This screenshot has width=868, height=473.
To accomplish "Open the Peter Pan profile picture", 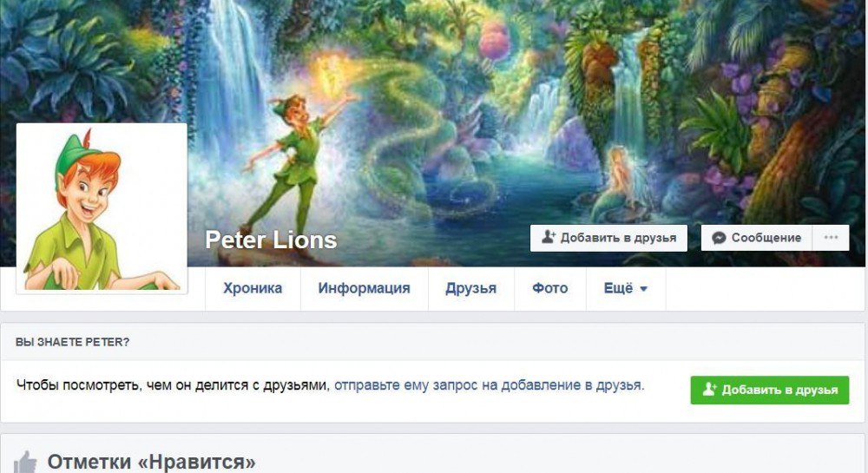I will pyautogui.click(x=102, y=208).
